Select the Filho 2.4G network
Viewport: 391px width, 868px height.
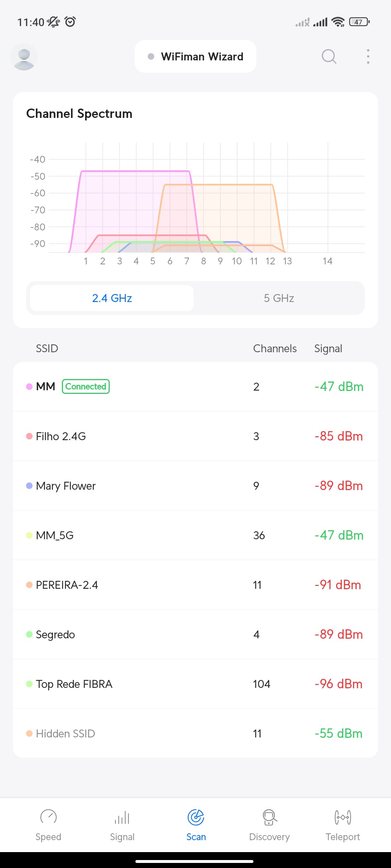[195, 436]
